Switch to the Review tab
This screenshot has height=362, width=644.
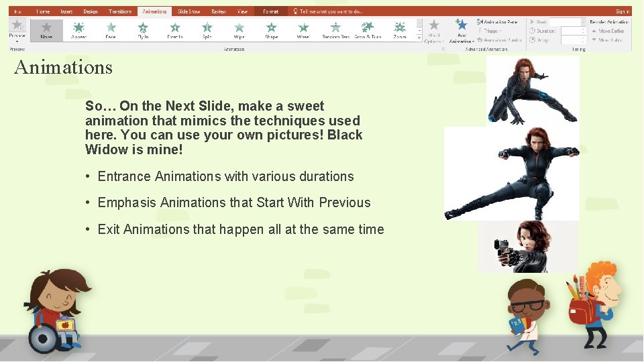tap(219, 11)
